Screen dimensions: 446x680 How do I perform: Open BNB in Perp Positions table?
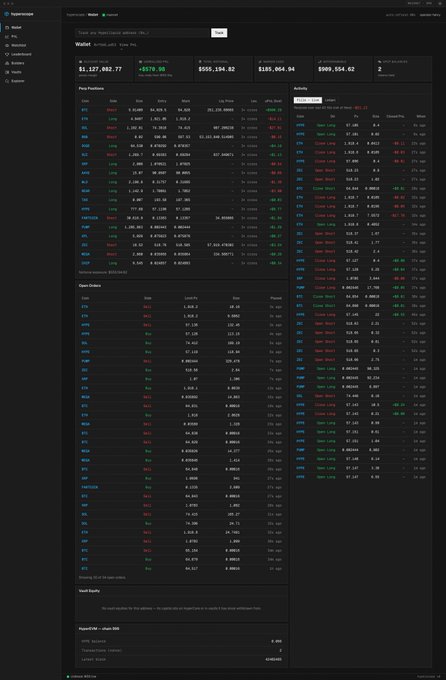coord(85,137)
